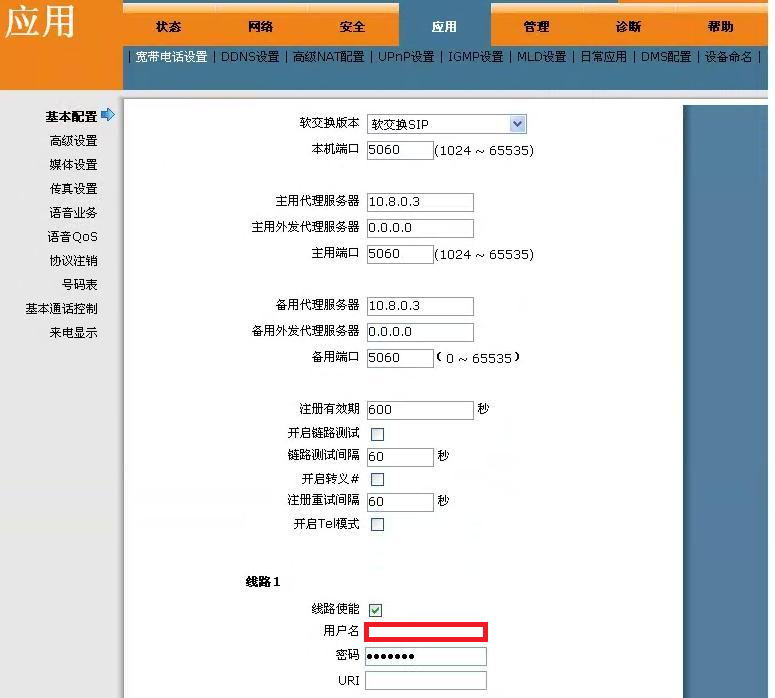
Task: Click the 备用端口 input field
Action: tap(400, 358)
